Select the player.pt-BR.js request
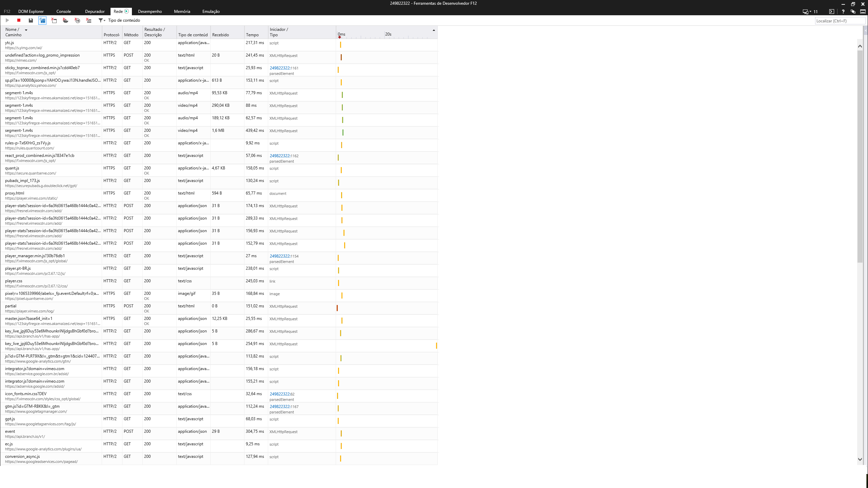This screenshot has width=868, height=488. coord(219,271)
